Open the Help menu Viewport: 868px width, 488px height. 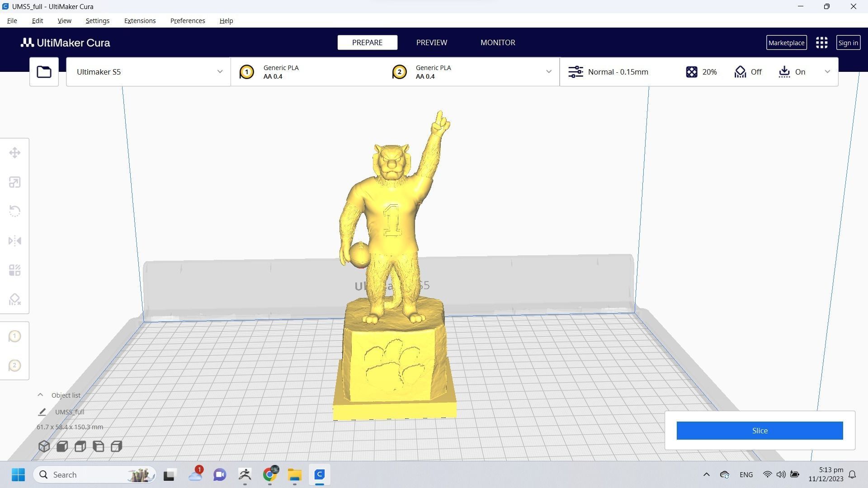(226, 21)
